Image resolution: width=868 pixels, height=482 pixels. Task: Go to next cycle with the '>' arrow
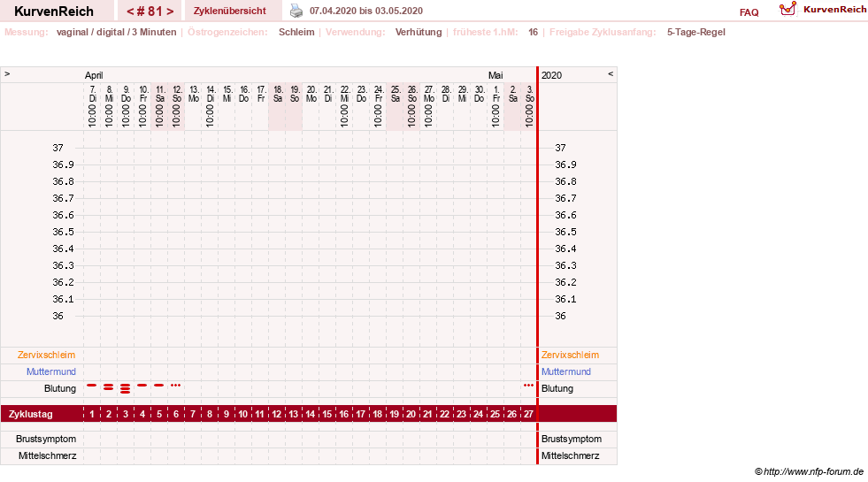(170, 11)
